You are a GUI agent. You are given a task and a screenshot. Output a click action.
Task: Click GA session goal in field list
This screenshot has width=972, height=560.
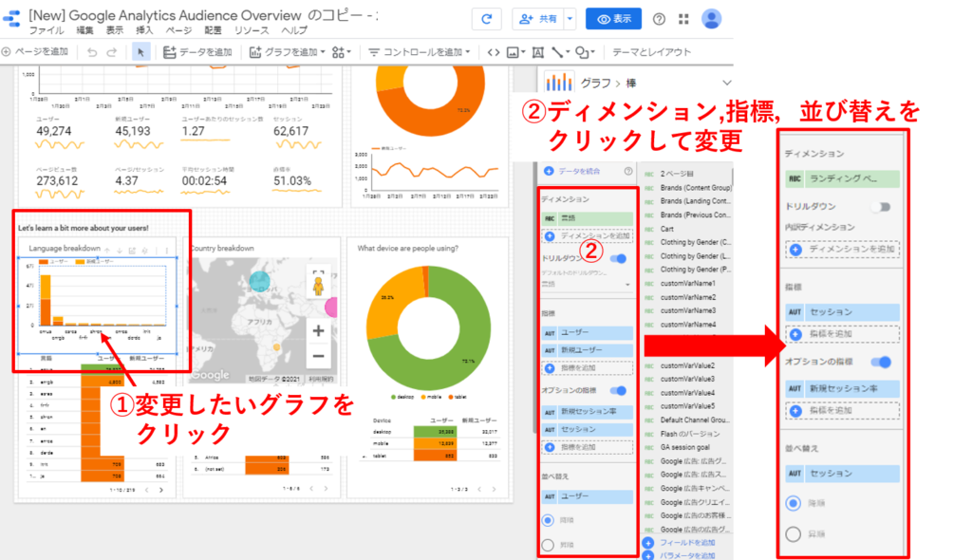[687, 447]
